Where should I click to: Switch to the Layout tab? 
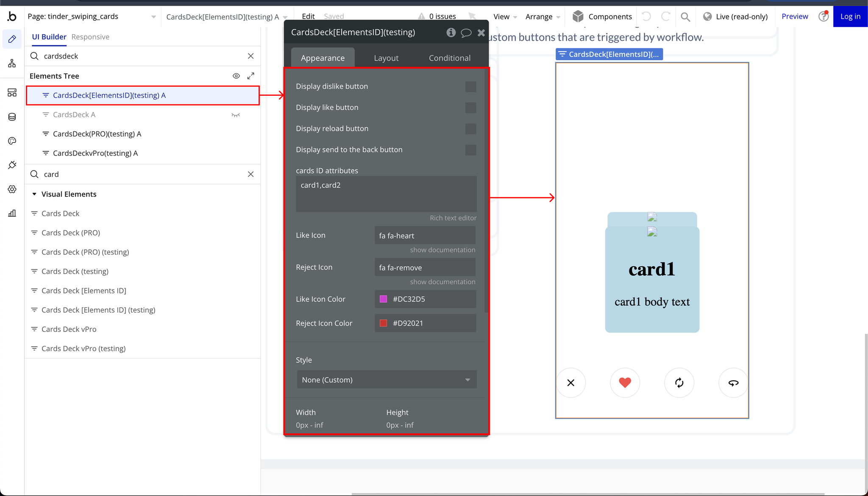(386, 58)
